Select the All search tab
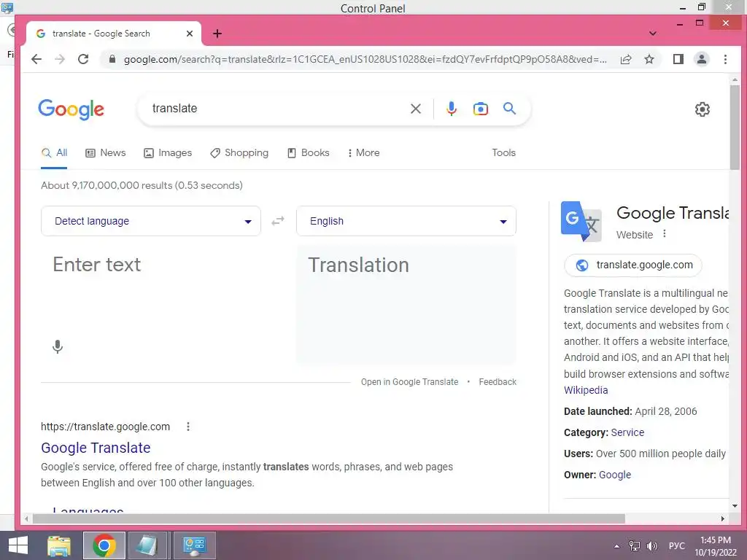 point(54,153)
